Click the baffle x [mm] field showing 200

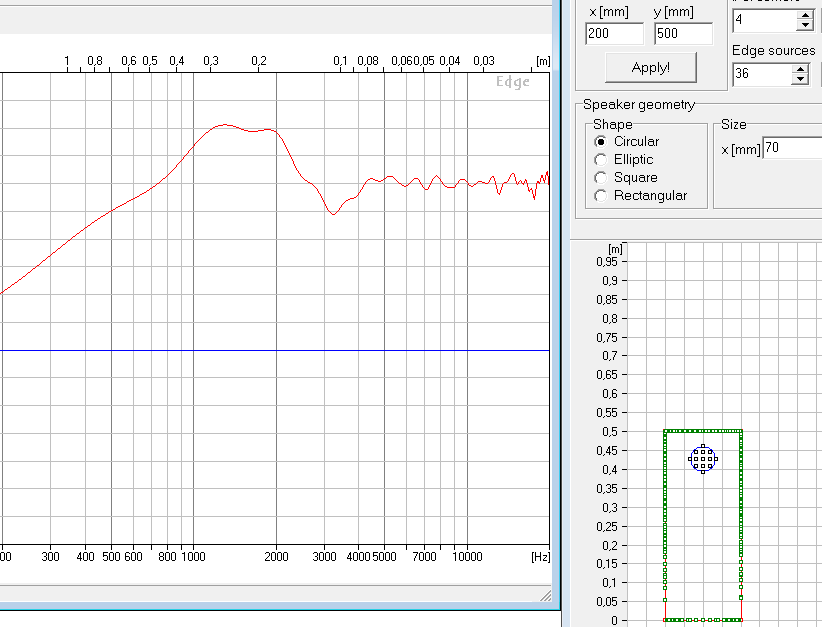click(x=614, y=34)
